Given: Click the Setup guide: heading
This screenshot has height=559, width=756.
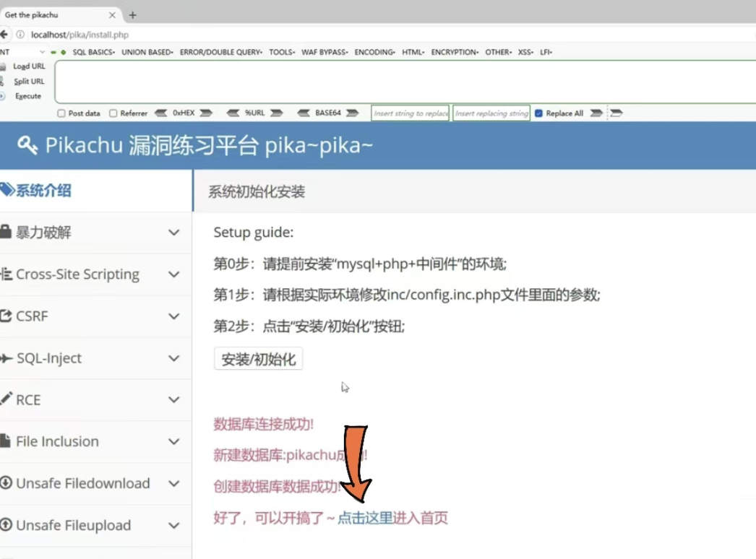Looking at the screenshot, I should click(254, 233).
